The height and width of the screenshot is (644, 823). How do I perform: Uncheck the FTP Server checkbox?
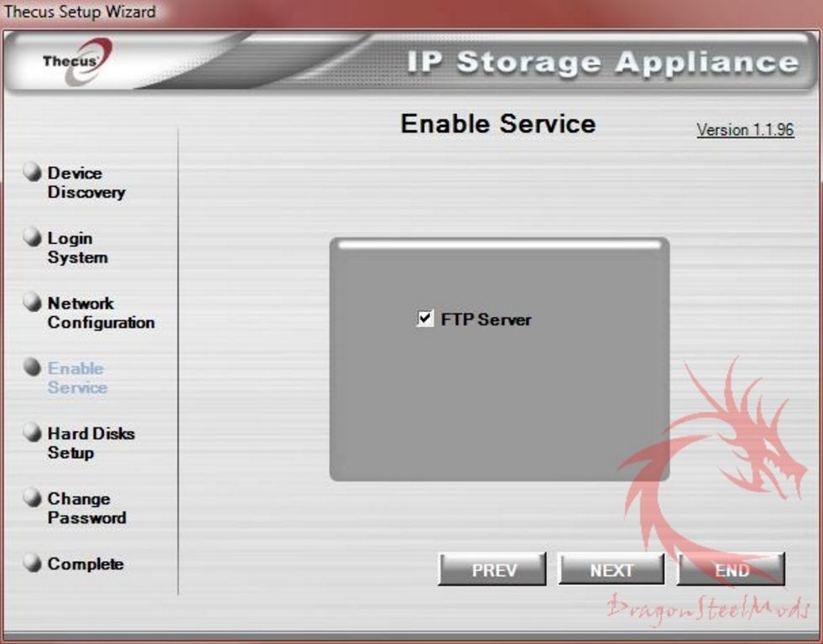425,319
